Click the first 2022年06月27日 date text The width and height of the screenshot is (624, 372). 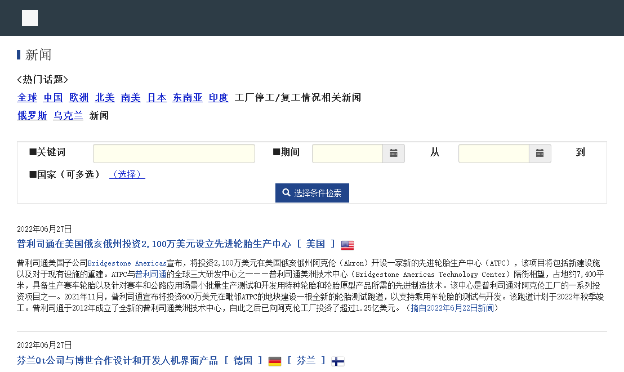(44, 229)
